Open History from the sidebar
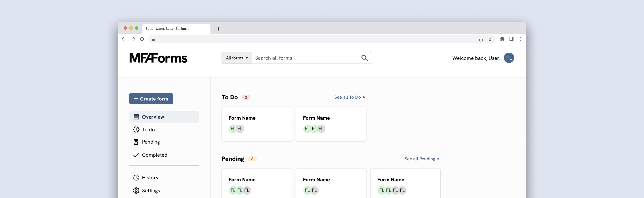Image resolution: width=644 pixels, height=198 pixels. 150,178
